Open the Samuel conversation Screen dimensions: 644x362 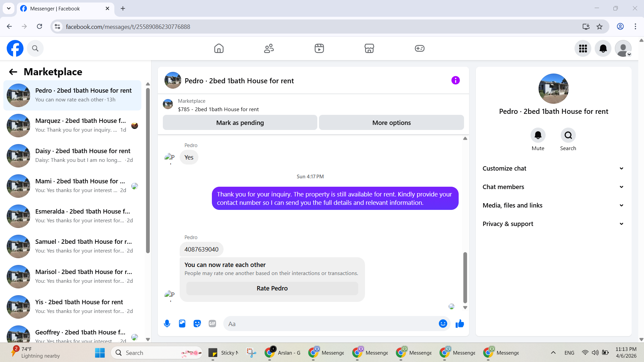point(72,246)
